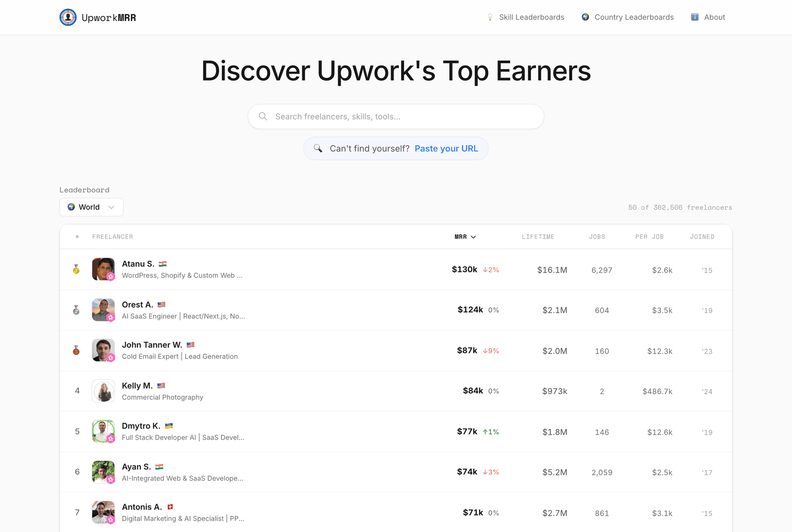The height and width of the screenshot is (532, 792).
Task: Click Commercial Photography description
Action: point(163,397)
